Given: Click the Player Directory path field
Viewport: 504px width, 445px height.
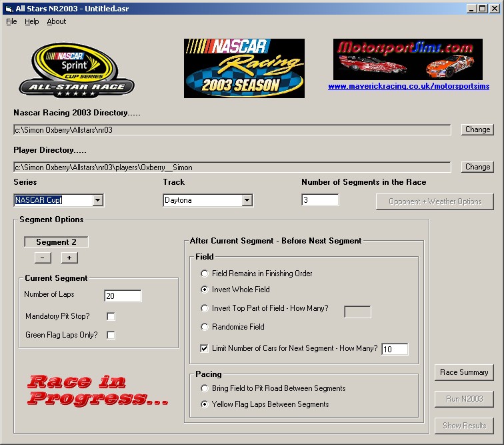Looking at the screenshot, I should click(x=232, y=167).
